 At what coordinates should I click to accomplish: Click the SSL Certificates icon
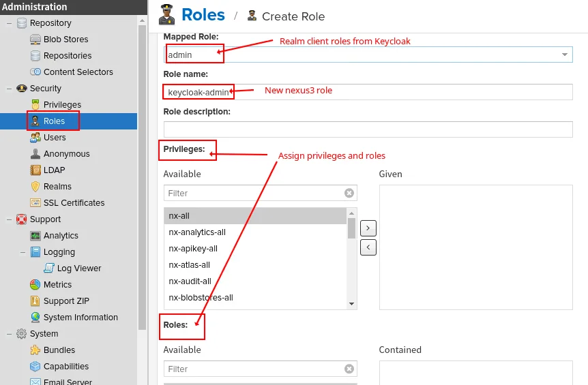click(35, 203)
